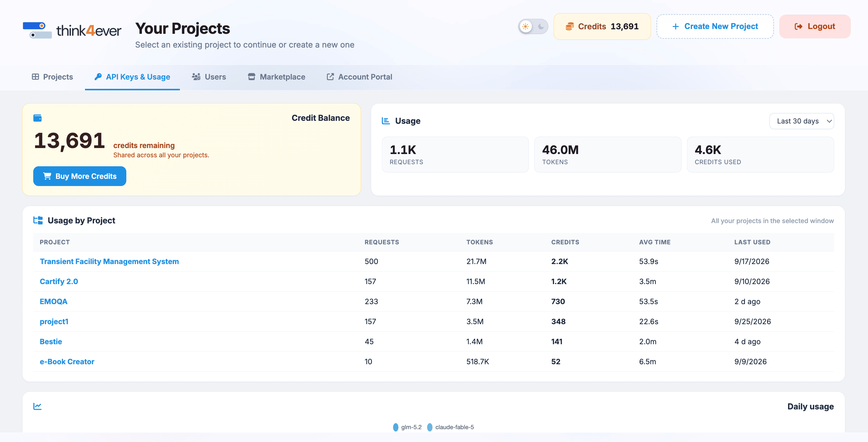Open the Credits 13,691 badge
The height and width of the screenshot is (442, 868).
602,26
